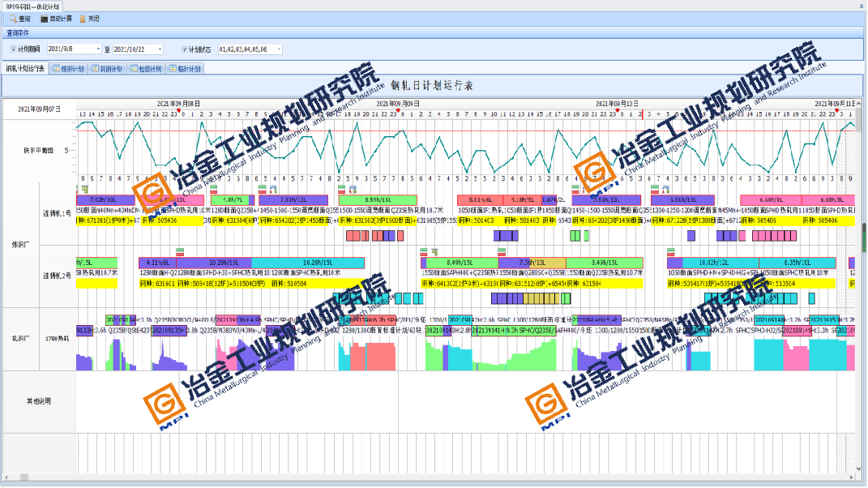Select the green 4.8h/7L casting bar

click(x=233, y=200)
